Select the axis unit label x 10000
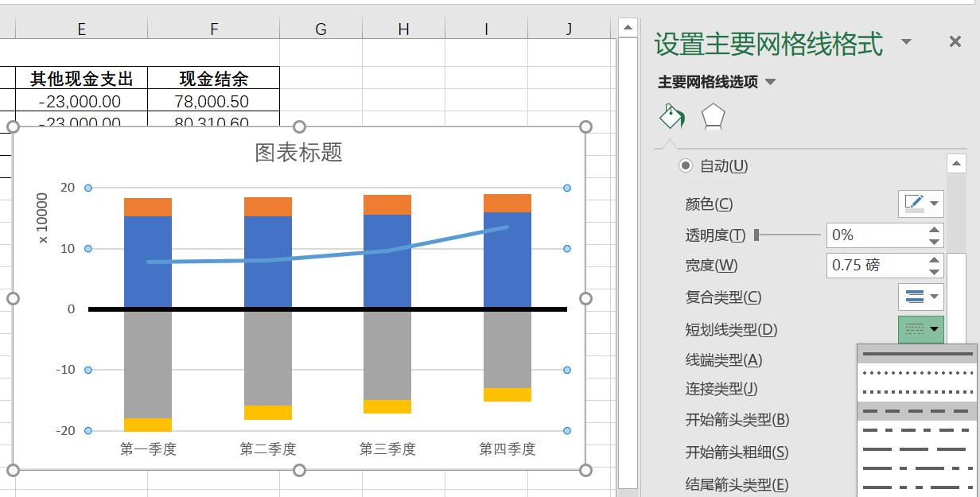 pyautogui.click(x=42, y=218)
